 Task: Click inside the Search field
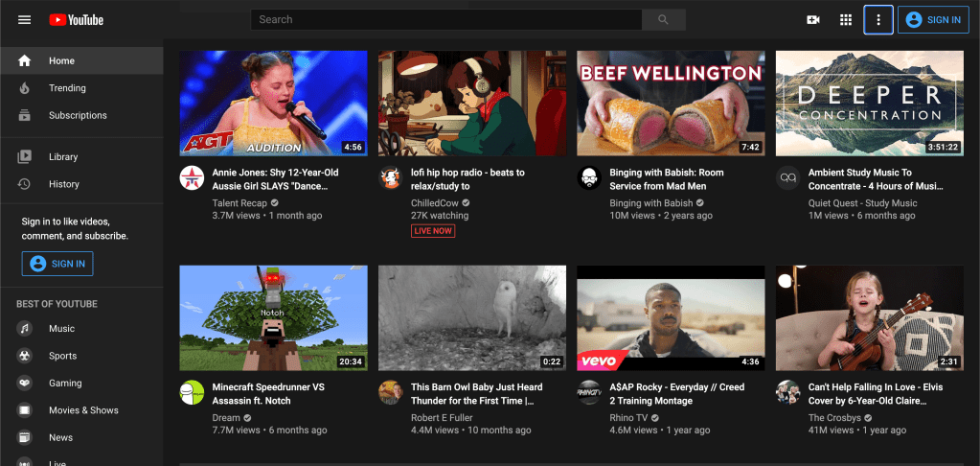(x=445, y=19)
